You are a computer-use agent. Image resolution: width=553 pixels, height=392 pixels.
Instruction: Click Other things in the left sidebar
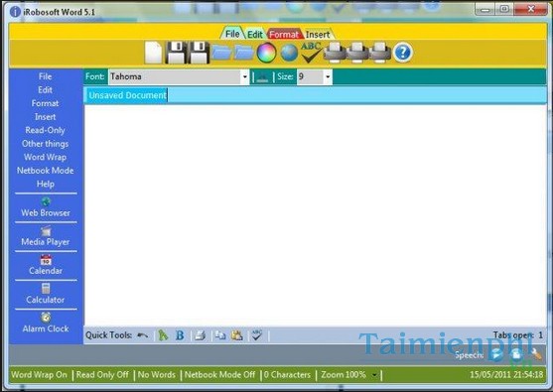pos(45,144)
